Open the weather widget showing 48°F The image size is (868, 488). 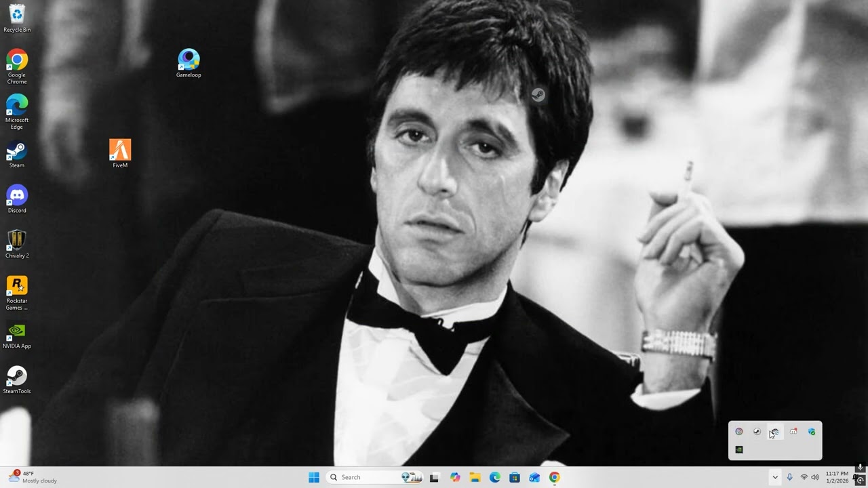pos(33,477)
